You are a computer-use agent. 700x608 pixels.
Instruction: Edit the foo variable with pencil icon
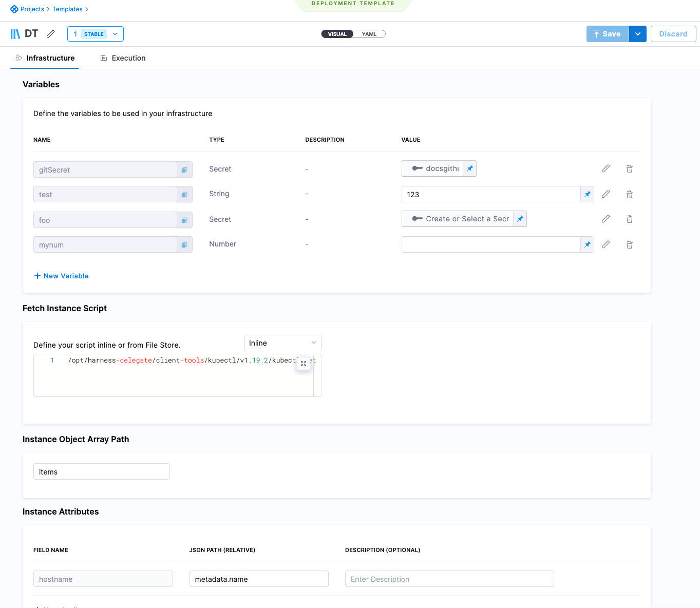606,219
